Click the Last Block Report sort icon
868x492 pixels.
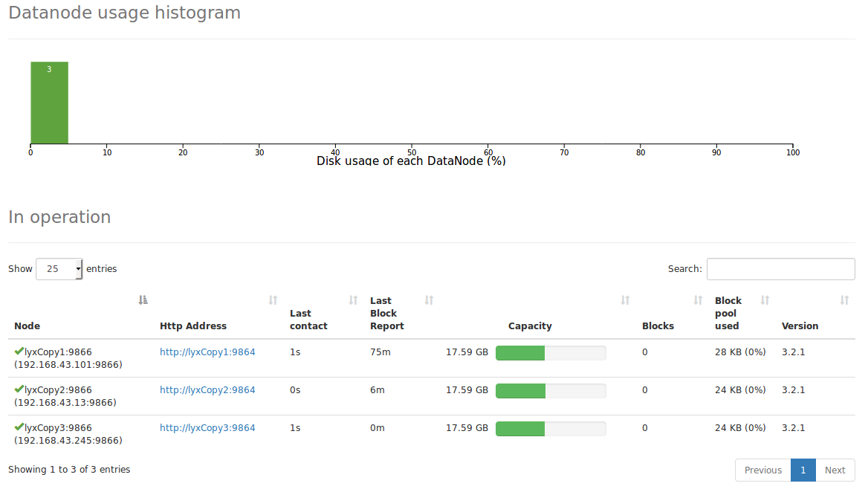(x=429, y=300)
